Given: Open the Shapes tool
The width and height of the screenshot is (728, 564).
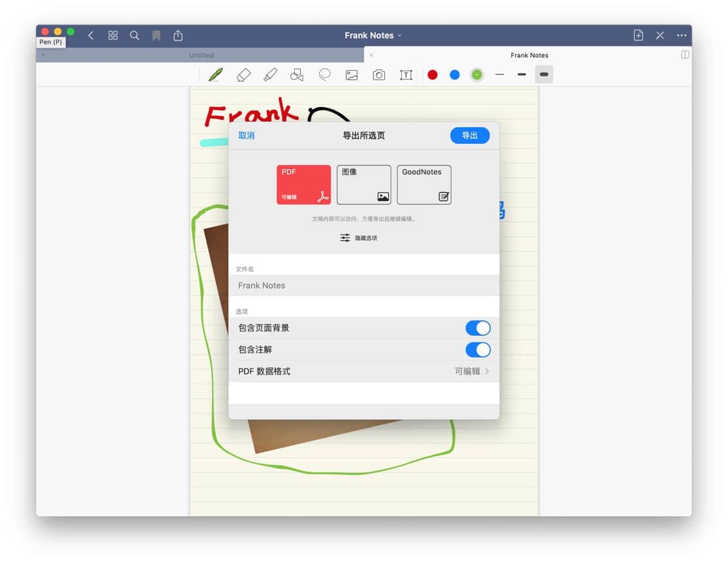Looking at the screenshot, I should pos(297,75).
